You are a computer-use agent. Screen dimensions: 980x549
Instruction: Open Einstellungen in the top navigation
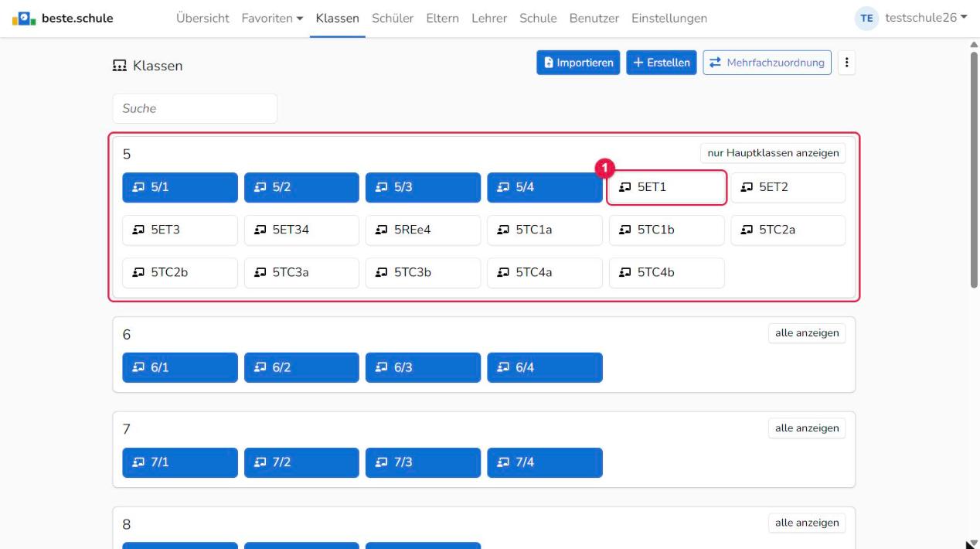[x=669, y=18]
